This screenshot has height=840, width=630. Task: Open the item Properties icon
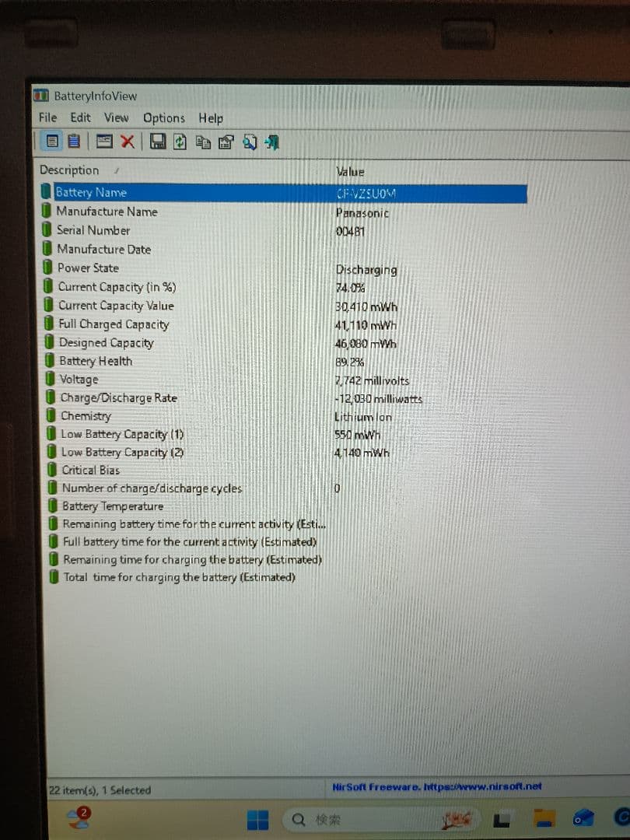tap(226, 142)
